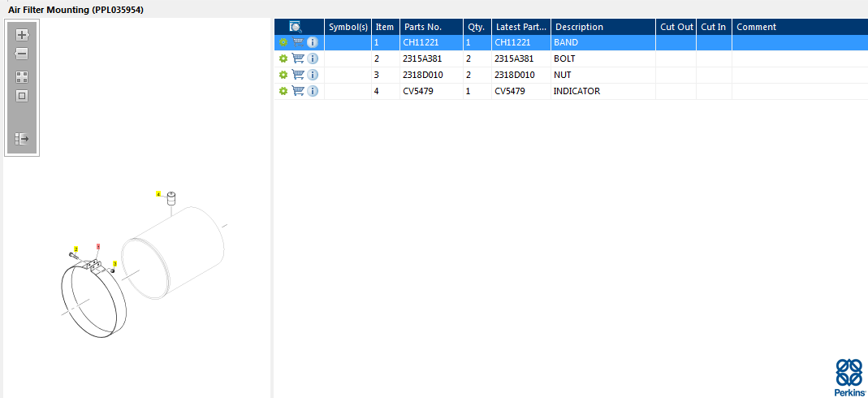The height and width of the screenshot is (398, 868).
Task: Select part number 2318D010 cell
Action: point(431,75)
